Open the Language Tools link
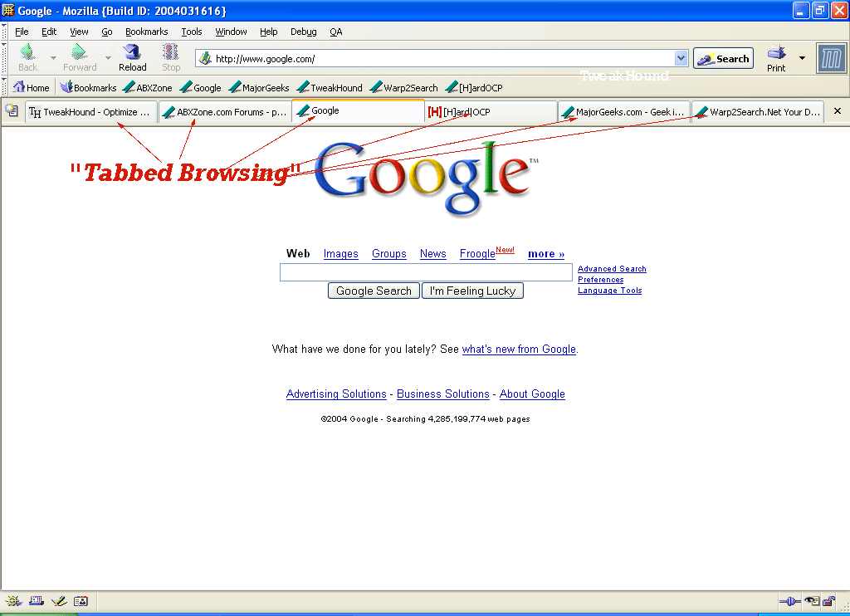Viewport: 850px width, 616px height. [610, 290]
